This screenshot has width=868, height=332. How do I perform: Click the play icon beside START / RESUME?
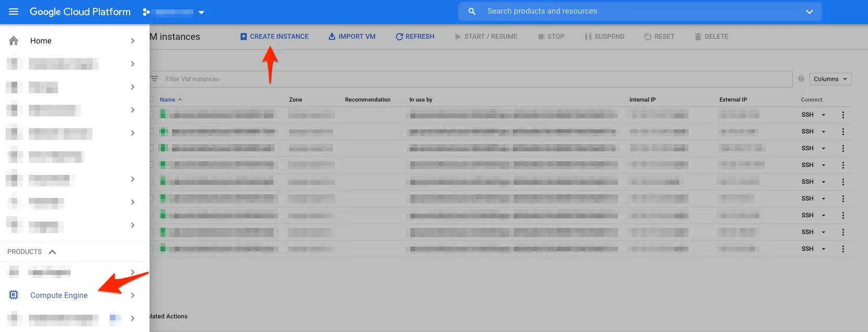(458, 37)
